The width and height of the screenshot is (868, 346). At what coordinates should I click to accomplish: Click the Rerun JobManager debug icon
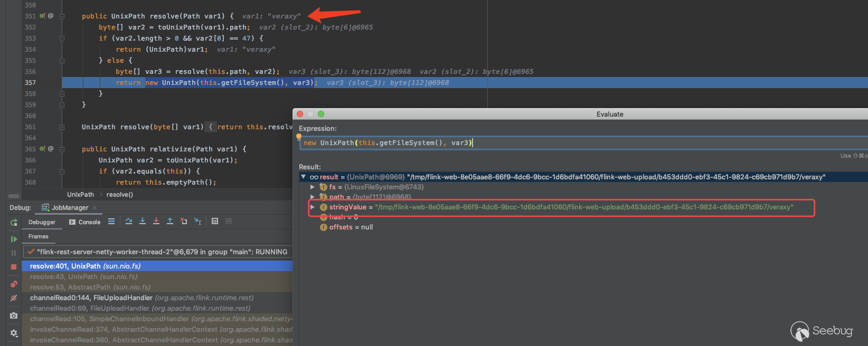click(x=14, y=223)
